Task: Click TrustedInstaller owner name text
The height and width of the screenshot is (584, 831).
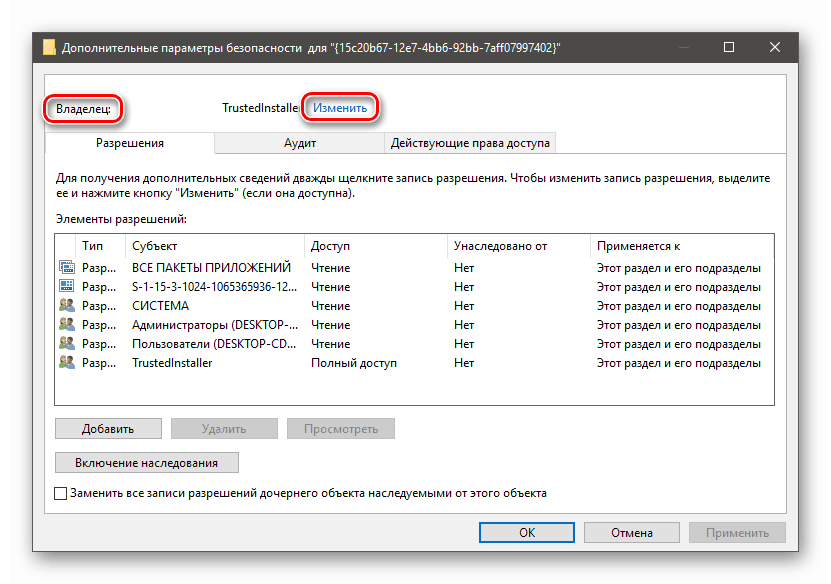Action: (x=260, y=108)
